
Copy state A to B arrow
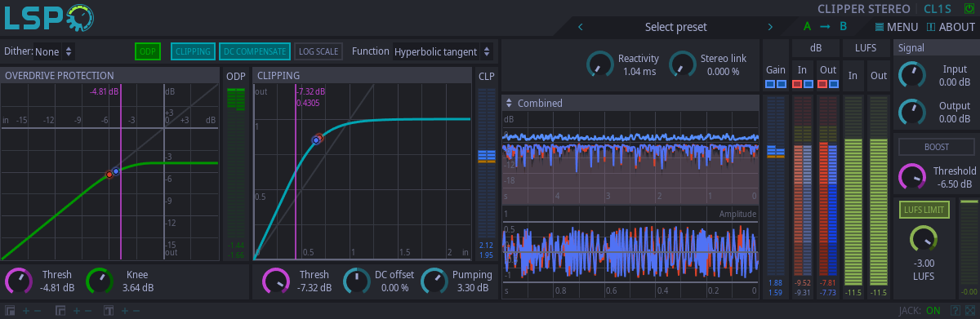[826, 27]
